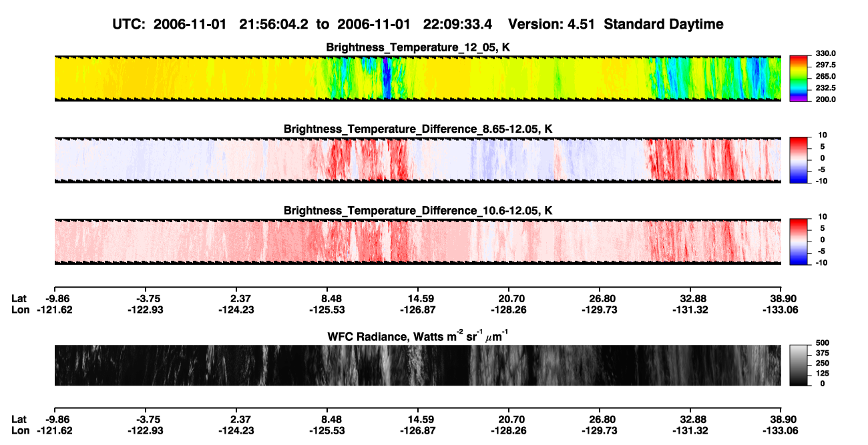Click the red-blue color bar of 8.65-12.05 panel

point(799,159)
